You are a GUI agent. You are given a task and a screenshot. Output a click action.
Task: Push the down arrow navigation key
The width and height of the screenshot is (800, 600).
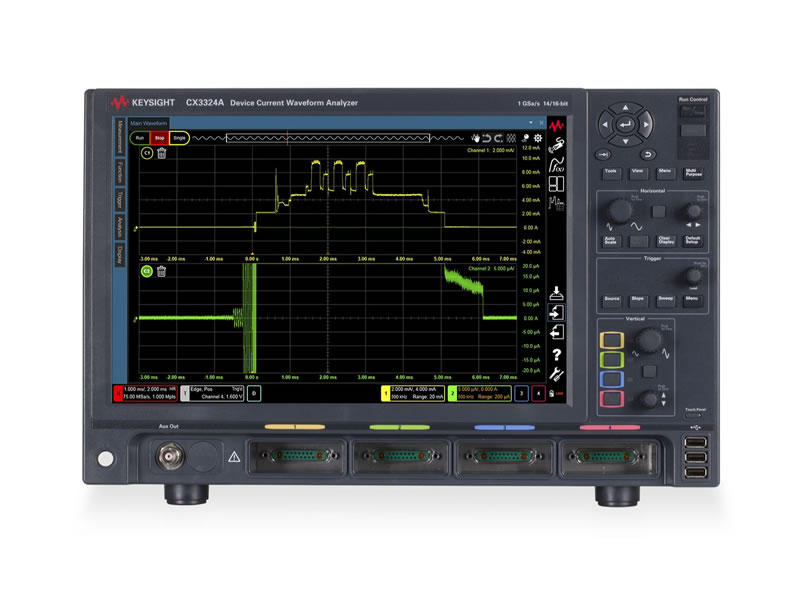[x=626, y=141]
